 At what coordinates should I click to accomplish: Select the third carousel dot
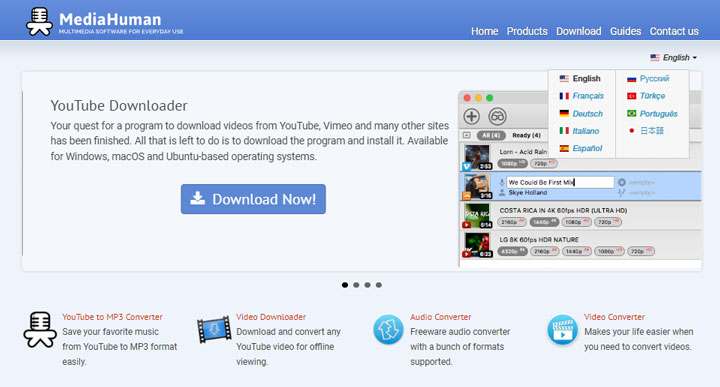coord(367,285)
